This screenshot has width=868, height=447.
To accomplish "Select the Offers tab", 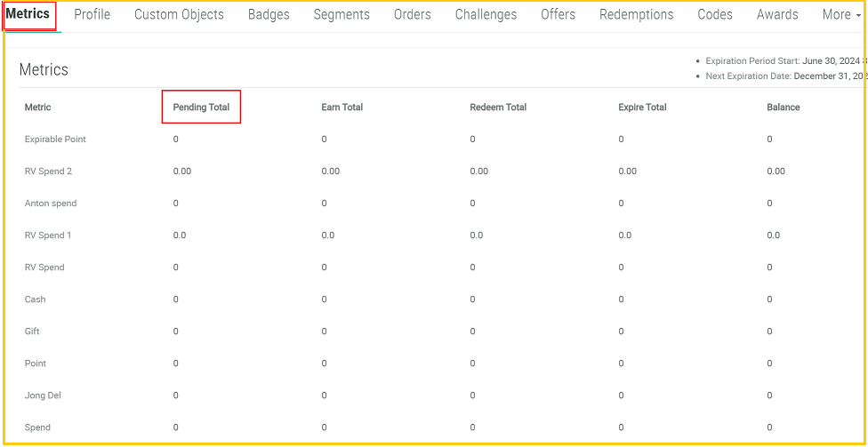I will (558, 14).
